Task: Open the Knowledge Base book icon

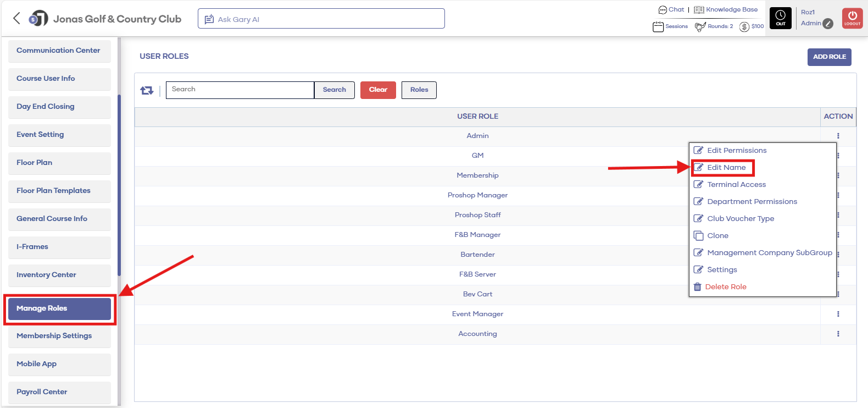Action: pos(699,10)
